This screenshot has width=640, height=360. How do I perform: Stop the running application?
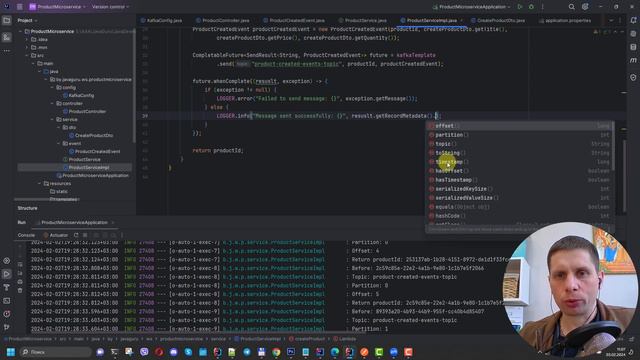[85, 235]
